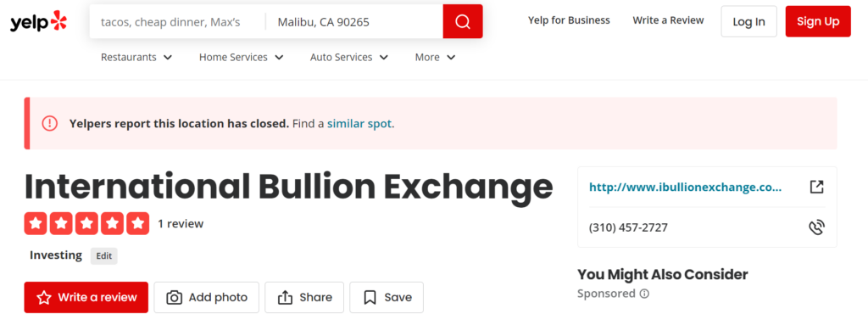The width and height of the screenshot is (868, 314).
Task: Open the More menu
Action: coord(435,57)
